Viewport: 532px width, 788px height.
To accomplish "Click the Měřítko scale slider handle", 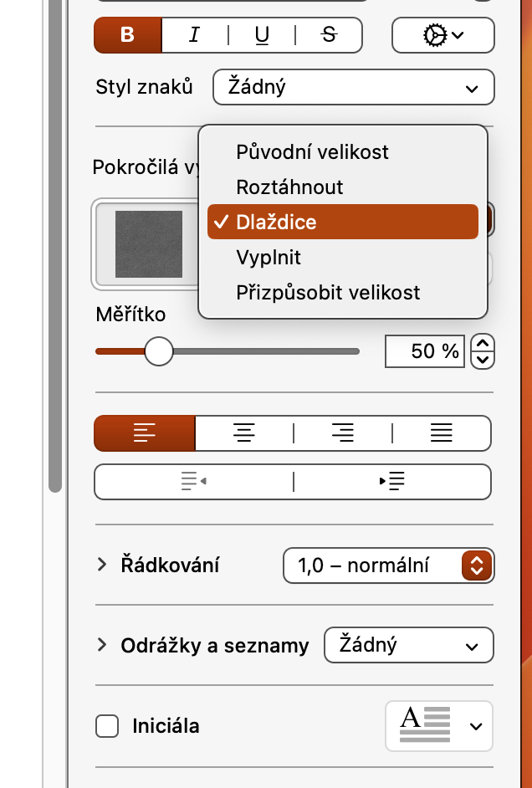I will pyautogui.click(x=158, y=351).
